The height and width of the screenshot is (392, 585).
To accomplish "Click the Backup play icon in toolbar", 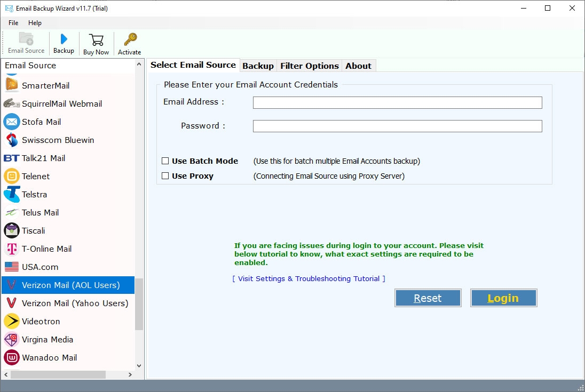I will pos(64,39).
